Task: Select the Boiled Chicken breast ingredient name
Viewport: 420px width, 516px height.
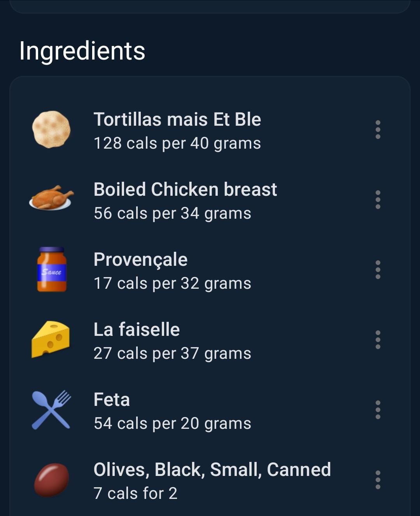Action: [x=185, y=190]
